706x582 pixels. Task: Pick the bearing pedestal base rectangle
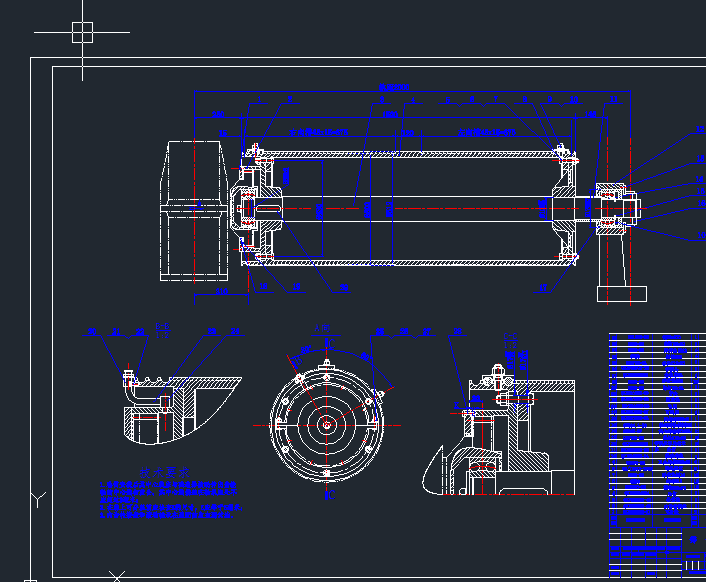[622, 294]
